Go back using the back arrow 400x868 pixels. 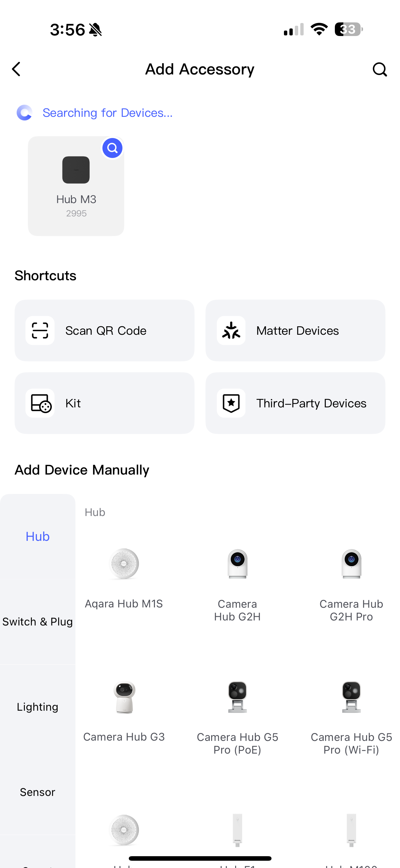[x=16, y=69]
